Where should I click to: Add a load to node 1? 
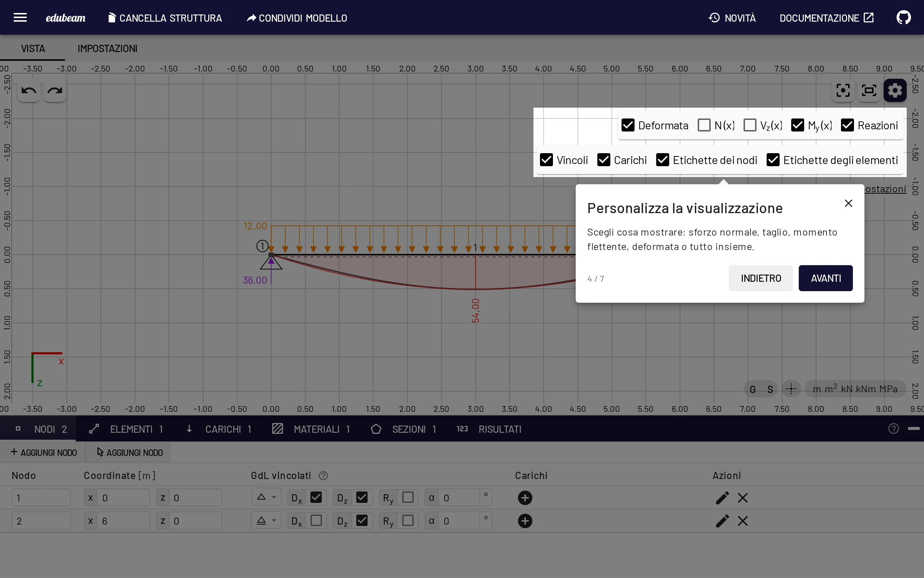point(525,498)
